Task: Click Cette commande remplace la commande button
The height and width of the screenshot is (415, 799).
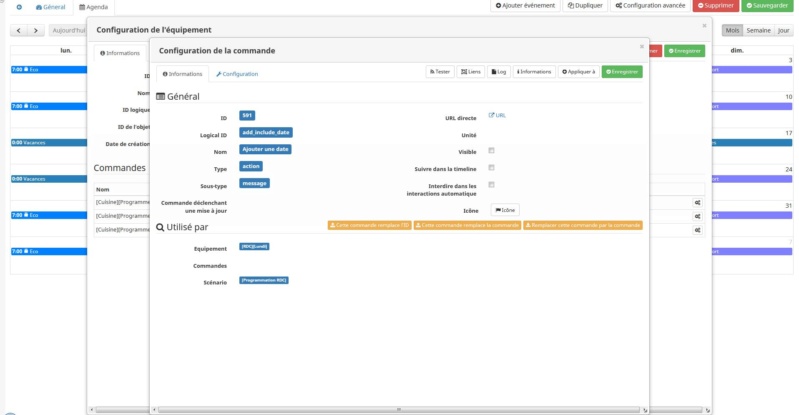Action: (x=467, y=225)
